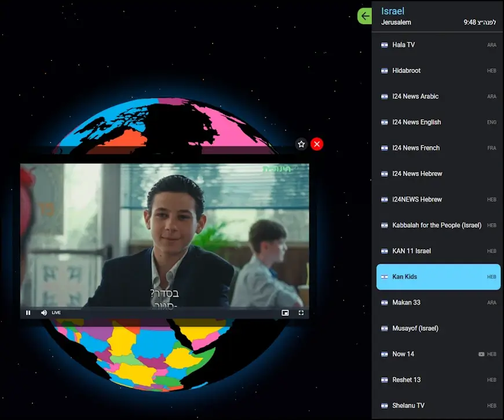Image resolution: width=504 pixels, height=420 pixels.
Task: Click the Israel country heading
Action: point(393,11)
